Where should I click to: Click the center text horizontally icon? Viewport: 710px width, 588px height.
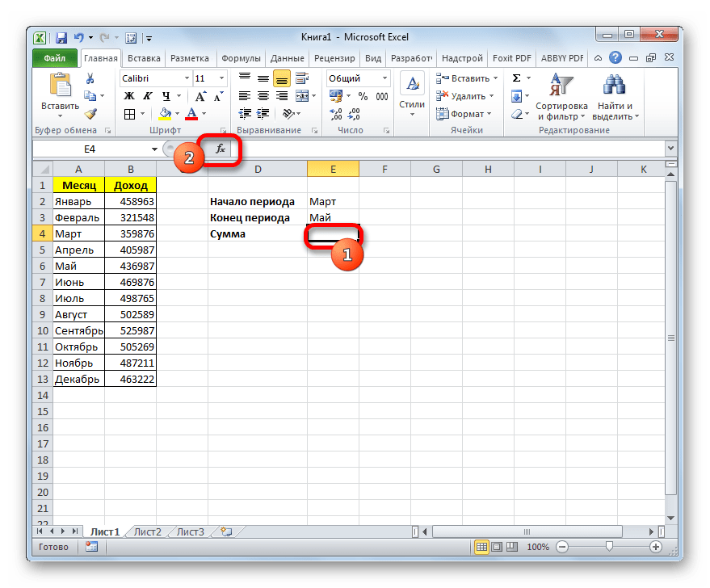[x=263, y=96]
